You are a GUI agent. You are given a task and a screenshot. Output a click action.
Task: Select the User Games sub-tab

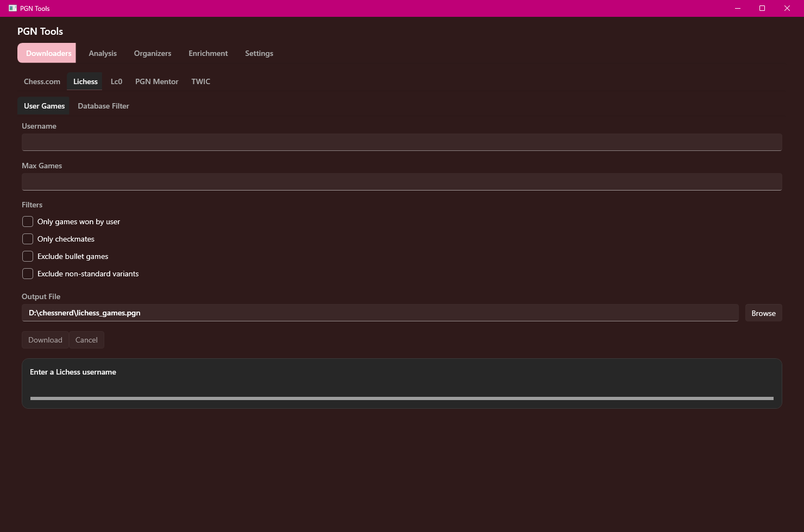tap(44, 106)
